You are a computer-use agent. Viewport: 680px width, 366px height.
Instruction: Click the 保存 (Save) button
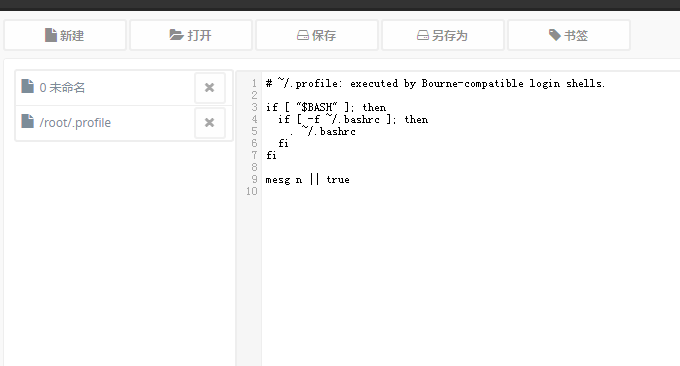[x=317, y=35]
